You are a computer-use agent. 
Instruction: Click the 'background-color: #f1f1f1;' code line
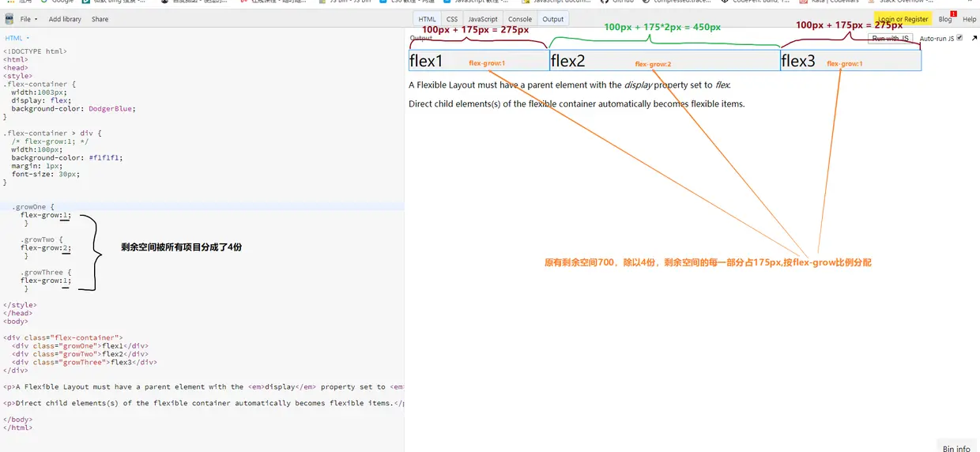pyautogui.click(x=67, y=157)
